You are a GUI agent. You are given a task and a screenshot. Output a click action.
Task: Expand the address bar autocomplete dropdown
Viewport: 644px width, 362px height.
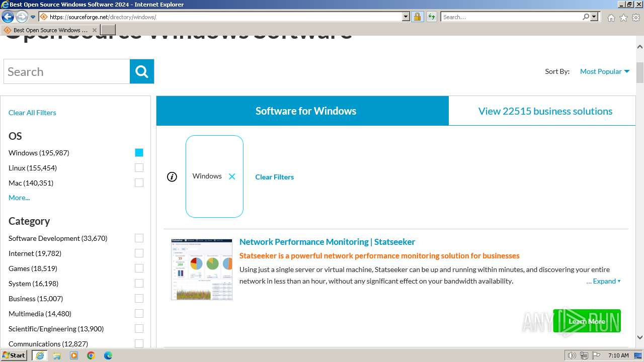406,17
